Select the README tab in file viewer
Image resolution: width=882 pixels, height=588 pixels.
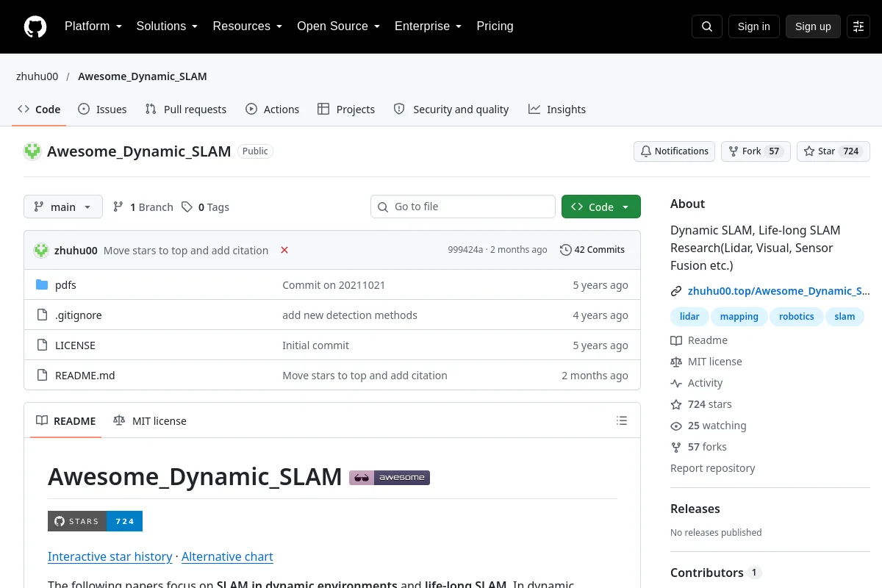coord(65,421)
